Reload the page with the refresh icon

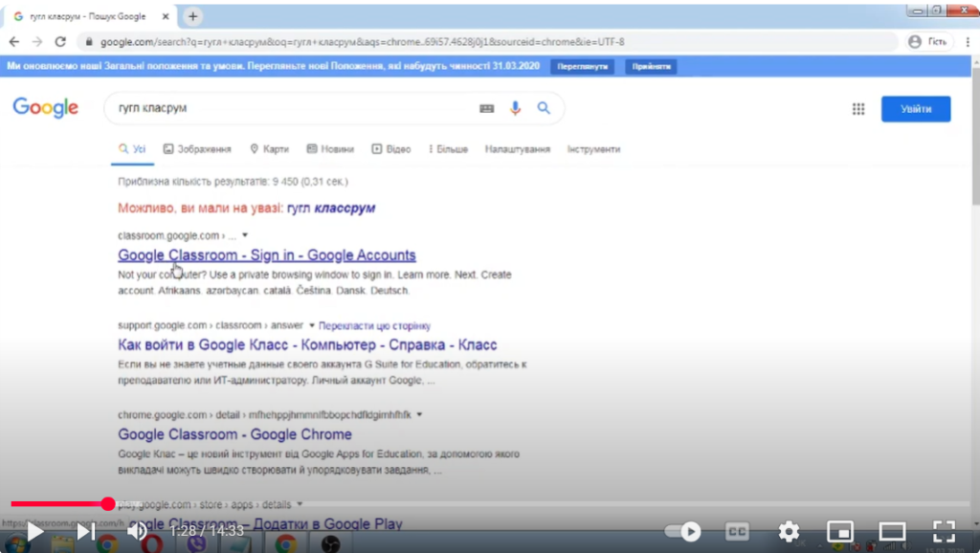(x=60, y=42)
